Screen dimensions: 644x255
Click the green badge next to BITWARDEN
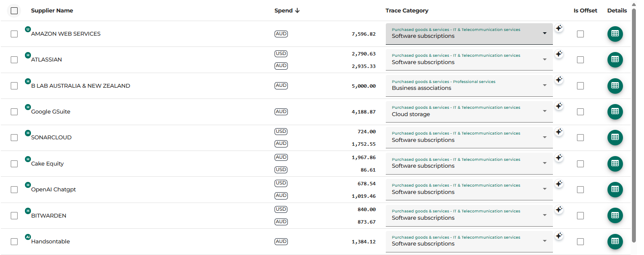pos(28,211)
